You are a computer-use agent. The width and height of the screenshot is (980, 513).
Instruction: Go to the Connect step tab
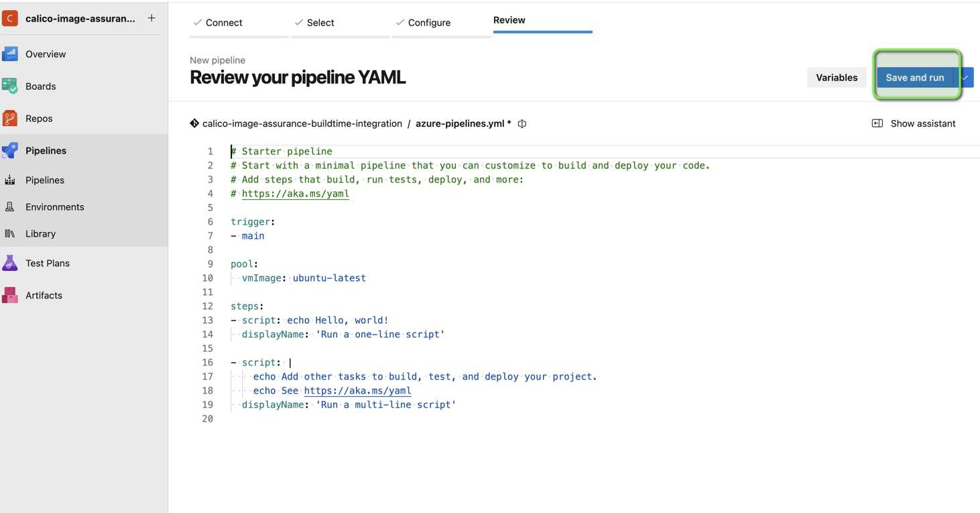218,23
